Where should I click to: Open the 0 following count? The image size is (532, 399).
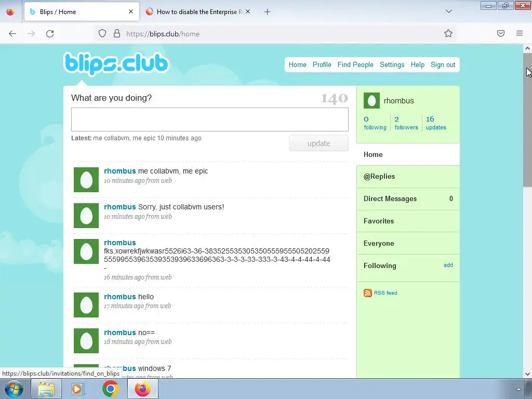(375, 123)
